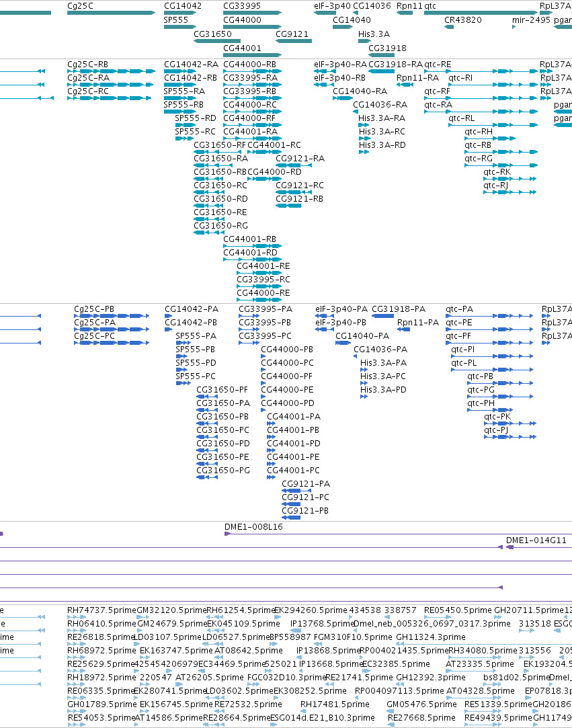This screenshot has width=572, height=728.
Task: Click transcript eIF-3p40-RA
Action: 340,65
